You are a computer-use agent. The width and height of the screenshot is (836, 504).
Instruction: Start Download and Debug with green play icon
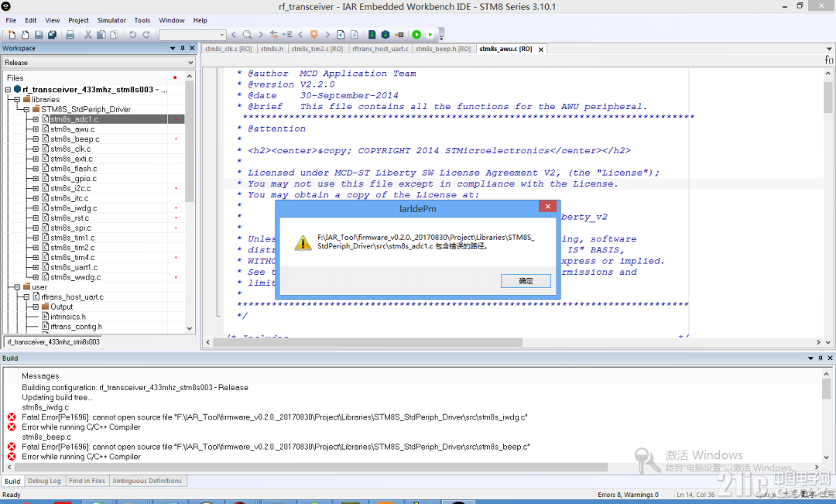click(416, 35)
